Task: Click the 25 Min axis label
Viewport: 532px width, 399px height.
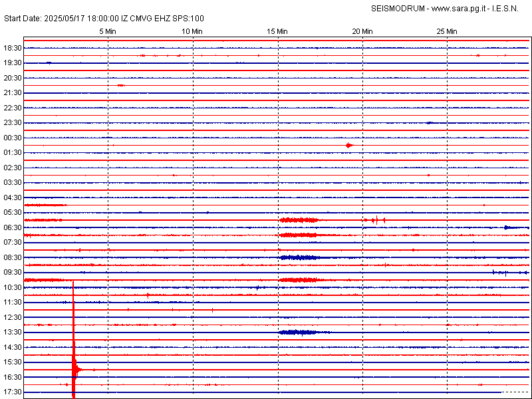Action: tap(447, 31)
